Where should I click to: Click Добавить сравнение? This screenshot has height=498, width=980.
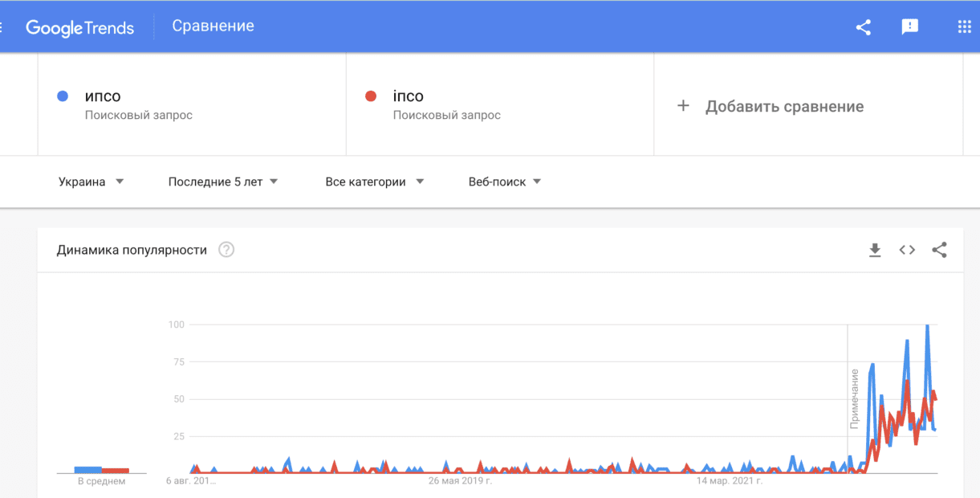click(784, 107)
